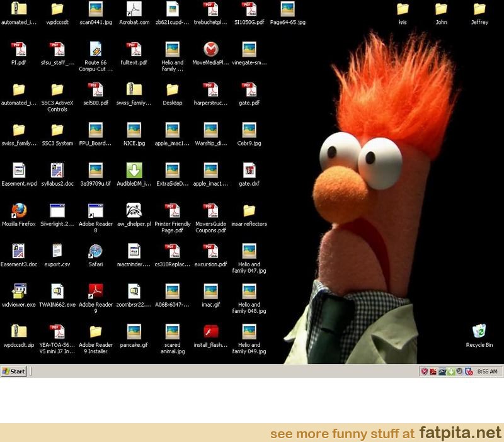504x442 pixels.
Task: Select the Recycle Bin icon
Action: tap(479, 331)
